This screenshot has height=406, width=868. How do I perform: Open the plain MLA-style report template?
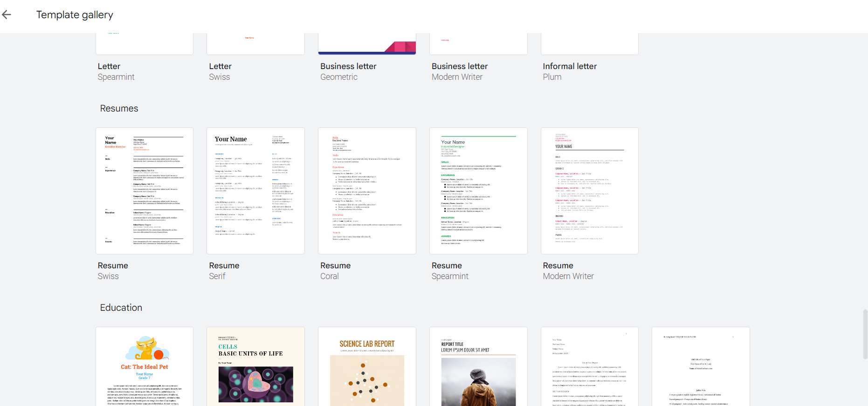[x=590, y=366]
